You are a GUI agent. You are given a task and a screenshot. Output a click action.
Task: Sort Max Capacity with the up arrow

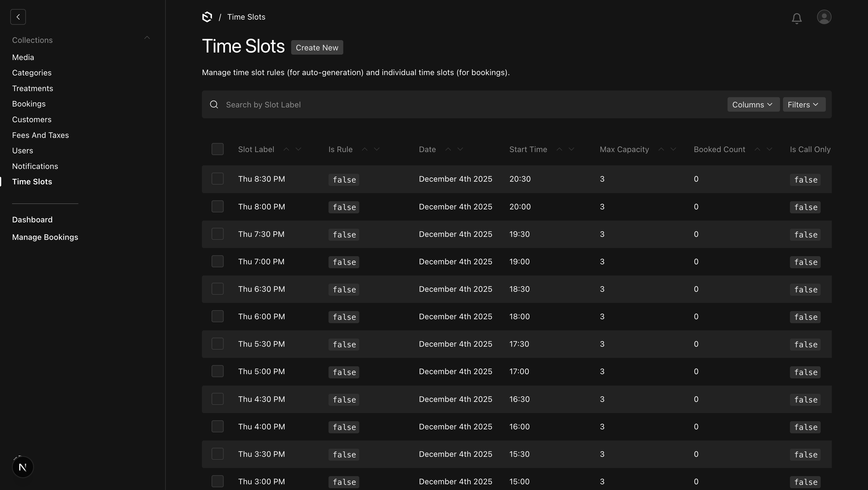coord(661,149)
